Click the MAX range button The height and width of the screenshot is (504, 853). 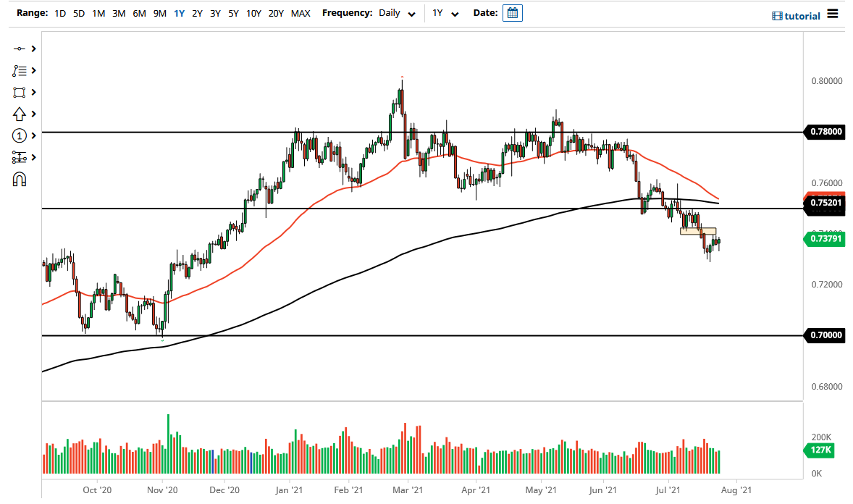click(x=301, y=13)
